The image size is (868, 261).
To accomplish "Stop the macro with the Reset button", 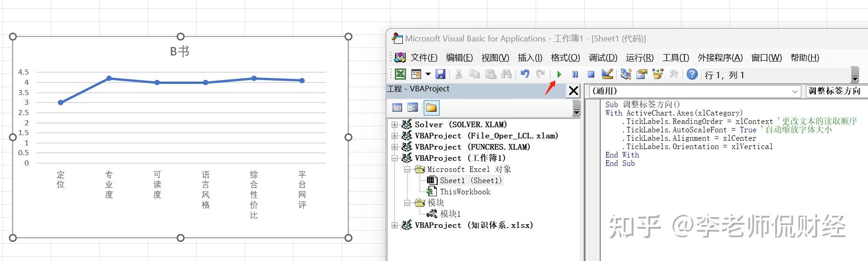I will pos(591,74).
